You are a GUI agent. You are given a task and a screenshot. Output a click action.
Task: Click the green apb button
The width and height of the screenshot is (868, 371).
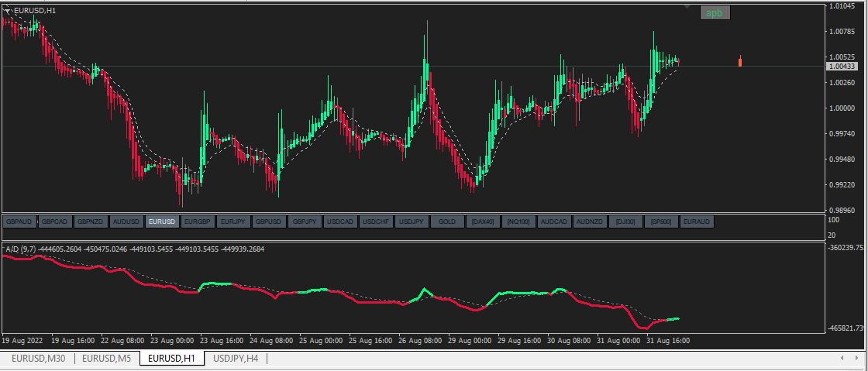click(715, 12)
